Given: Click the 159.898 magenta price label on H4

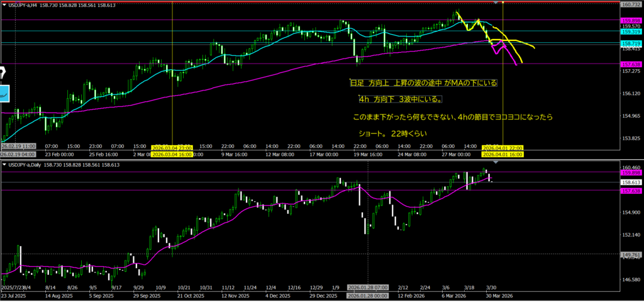Looking at the screenshot, I should [x=630, y=20].
